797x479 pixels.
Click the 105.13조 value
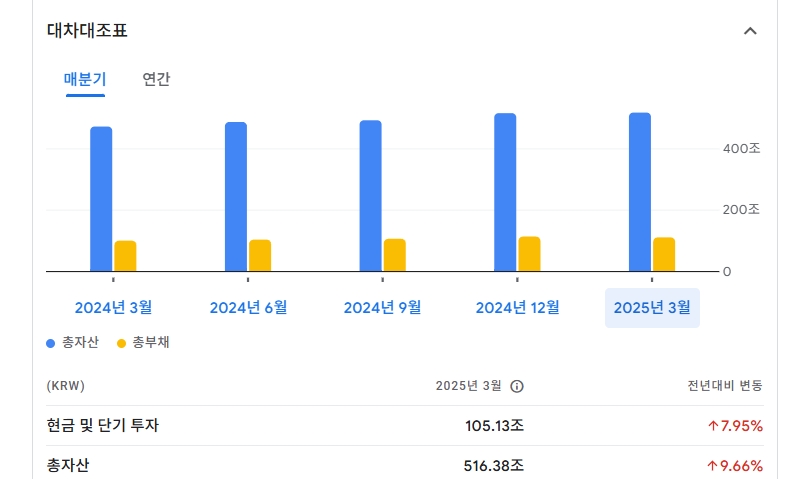(x=494, y=426)
